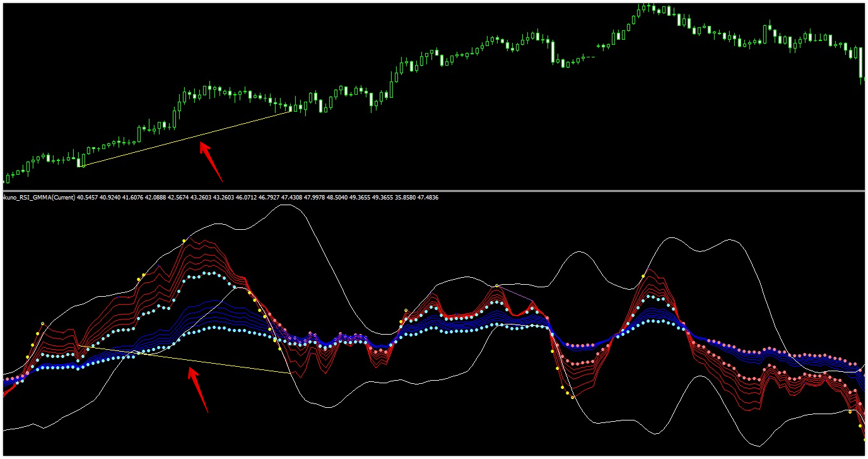Click the highest peak of the white upper band
Image resolution: width=868 pixels, height=459 pixels.
pos(287,205)
